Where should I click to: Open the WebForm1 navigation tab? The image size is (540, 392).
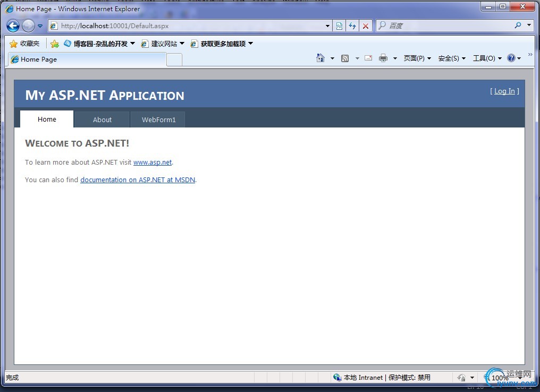pyautogui.click(x=158, y=120)
